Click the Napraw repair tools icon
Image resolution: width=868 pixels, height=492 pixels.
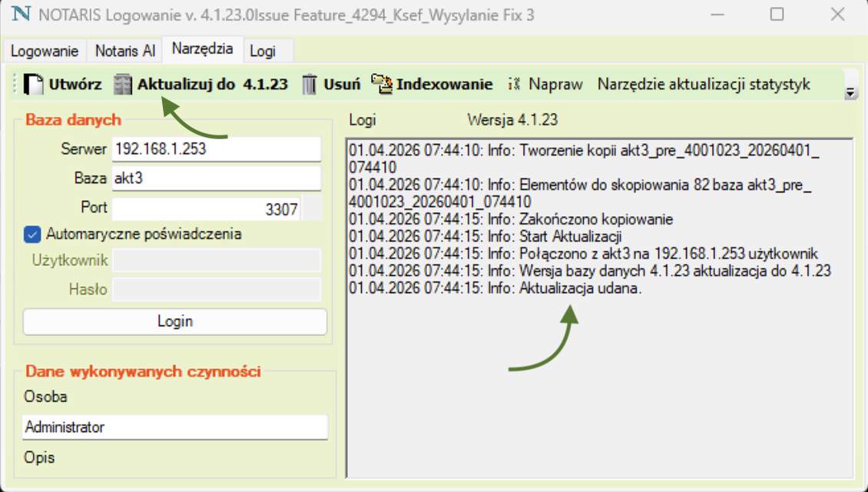(515, 85)
